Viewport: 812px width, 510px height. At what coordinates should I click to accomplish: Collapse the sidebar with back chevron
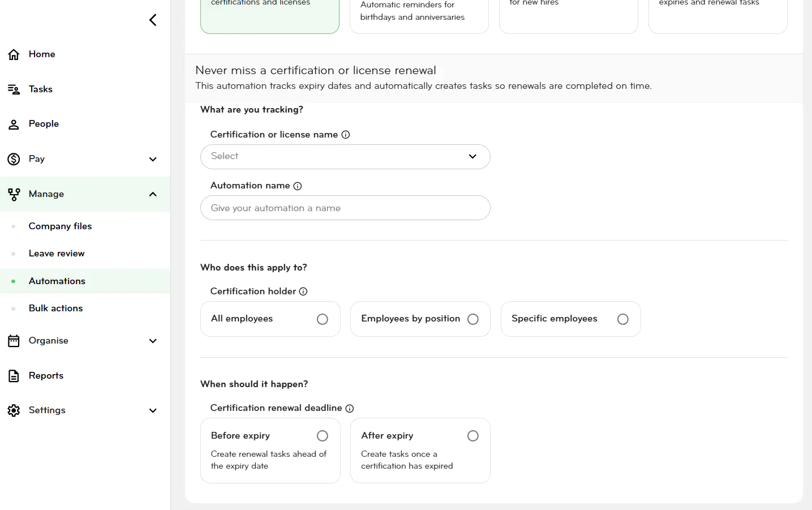[153, 20]
